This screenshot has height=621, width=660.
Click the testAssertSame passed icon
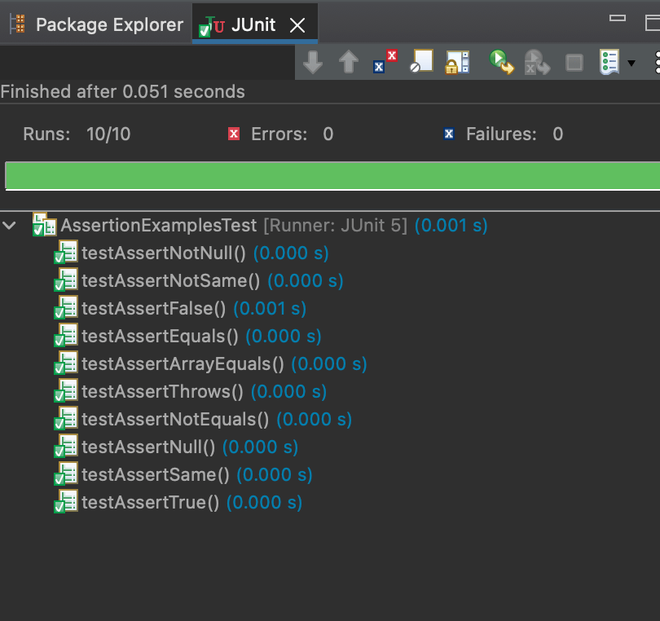(x=66, y=474)
